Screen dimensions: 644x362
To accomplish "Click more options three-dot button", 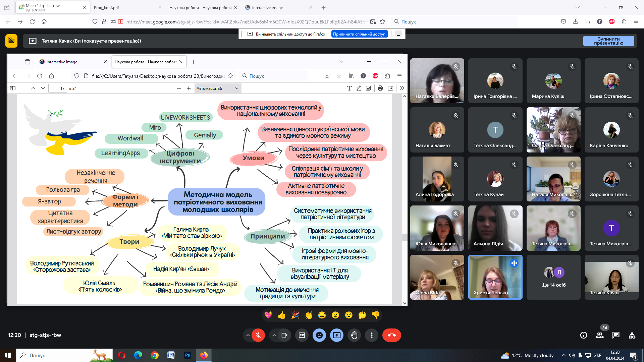I will pyautogui.click(x=372, y=335).
